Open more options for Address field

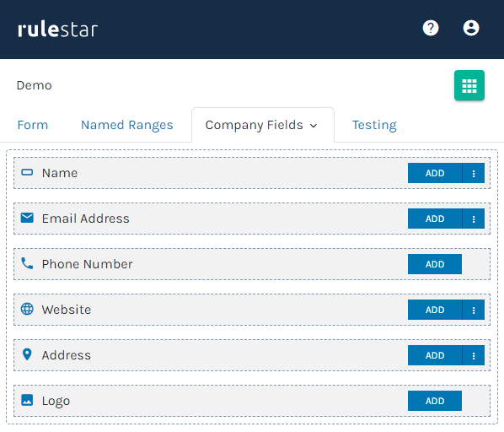[x=474, y=355]
